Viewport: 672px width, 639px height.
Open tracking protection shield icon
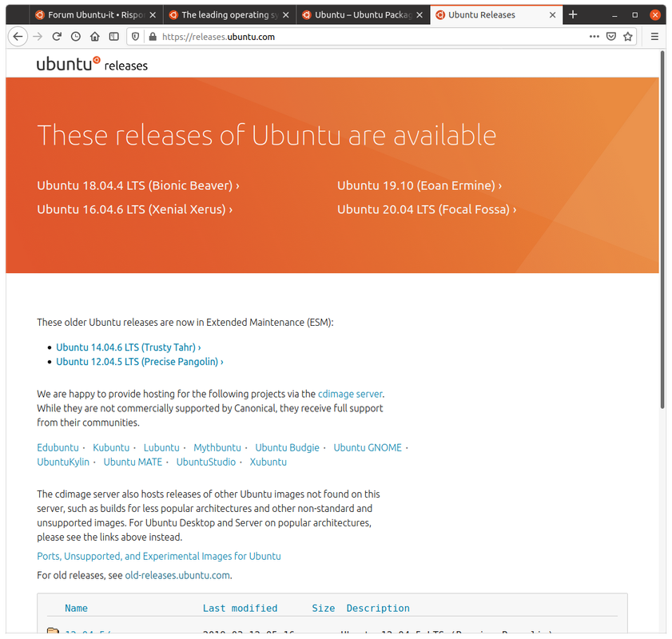[135, 37]
